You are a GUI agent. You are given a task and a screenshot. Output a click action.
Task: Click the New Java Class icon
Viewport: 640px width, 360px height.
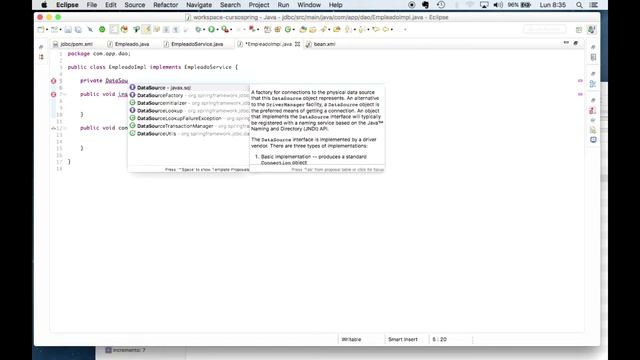click(x=288, y=29)
